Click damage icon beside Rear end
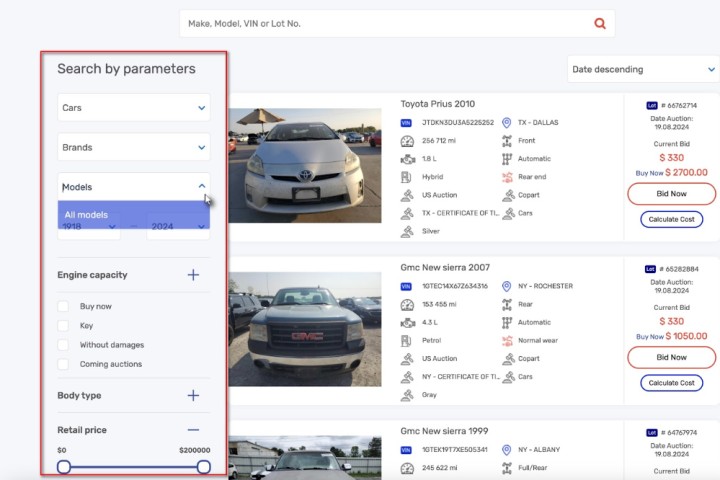The height and width of the screenshot is (480, 720). coord(507,177)
